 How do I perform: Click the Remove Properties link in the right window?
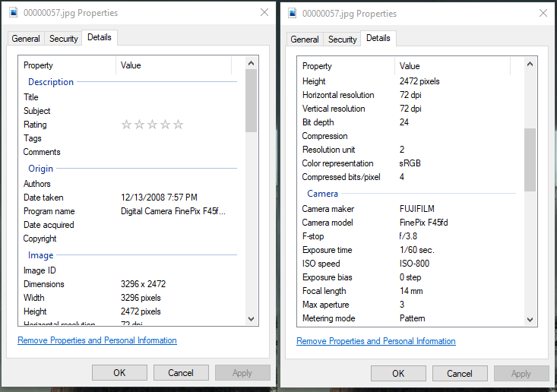376,341
